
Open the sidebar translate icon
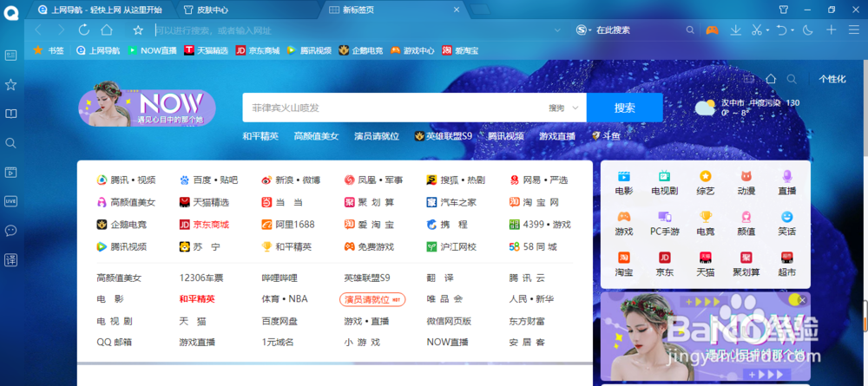[10, 260]
